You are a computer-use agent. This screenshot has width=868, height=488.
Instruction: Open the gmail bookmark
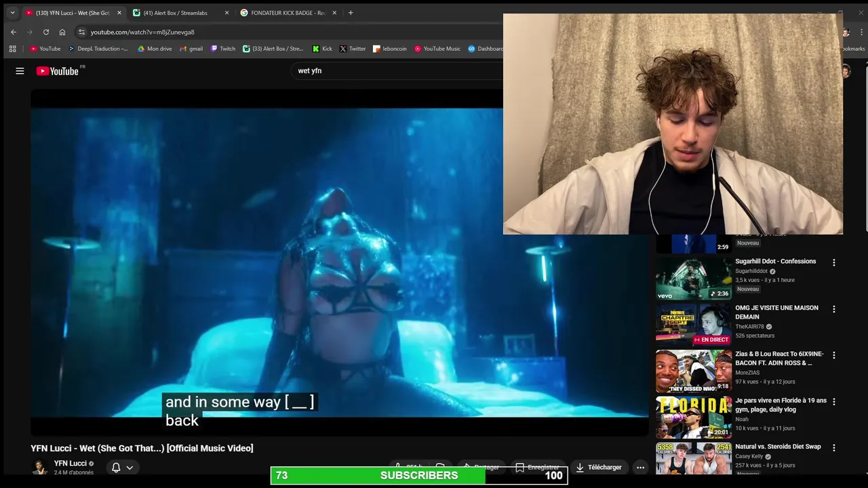point(191,49)
